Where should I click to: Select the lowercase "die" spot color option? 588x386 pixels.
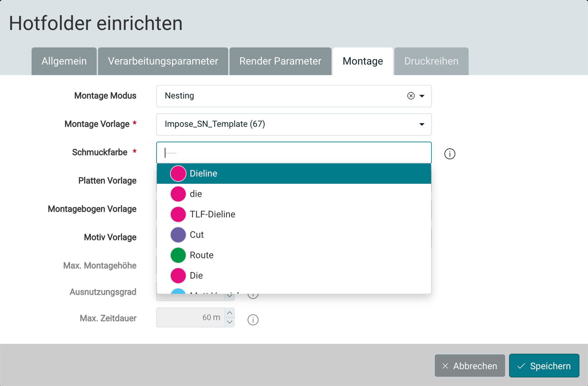(196, 194)
